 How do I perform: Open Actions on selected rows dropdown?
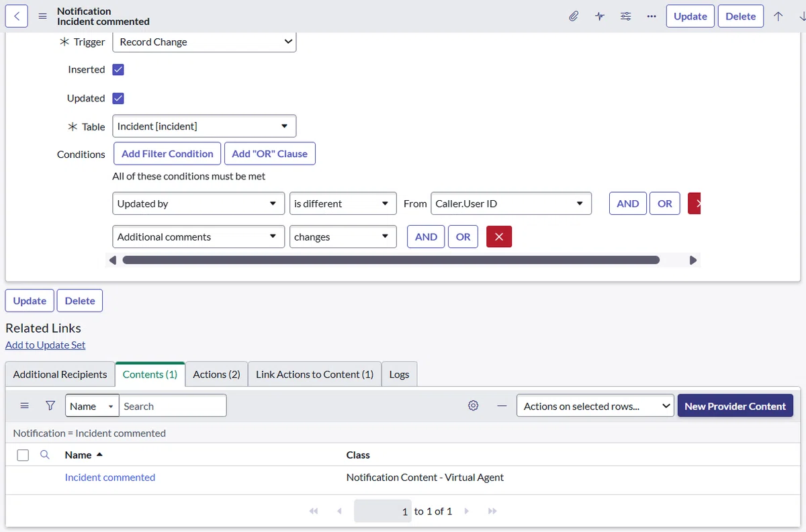594,406
